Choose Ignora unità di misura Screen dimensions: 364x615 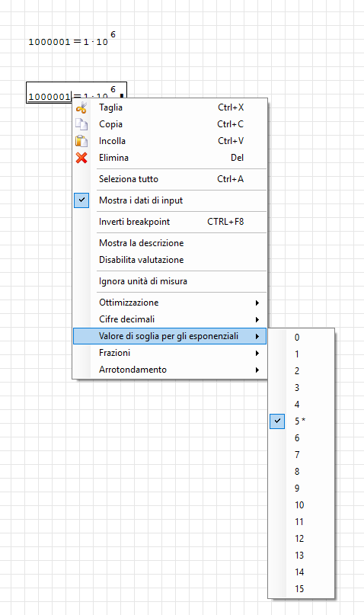click(170, 281)
